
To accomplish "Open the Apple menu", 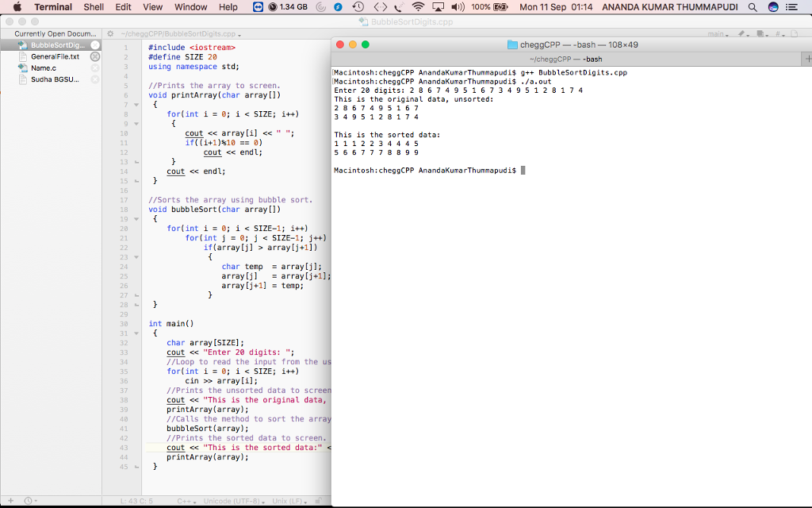I will [x=17, y=6].
